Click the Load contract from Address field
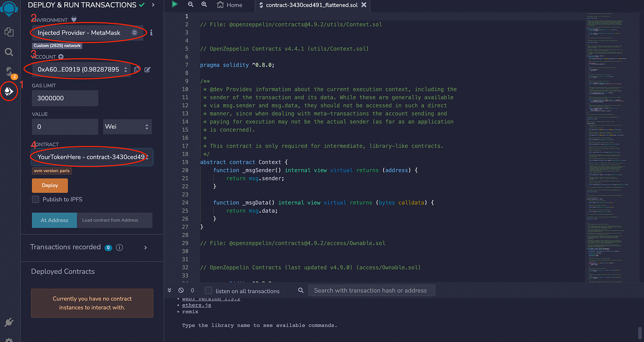This screenshot has width=644, height=342. 114,220
